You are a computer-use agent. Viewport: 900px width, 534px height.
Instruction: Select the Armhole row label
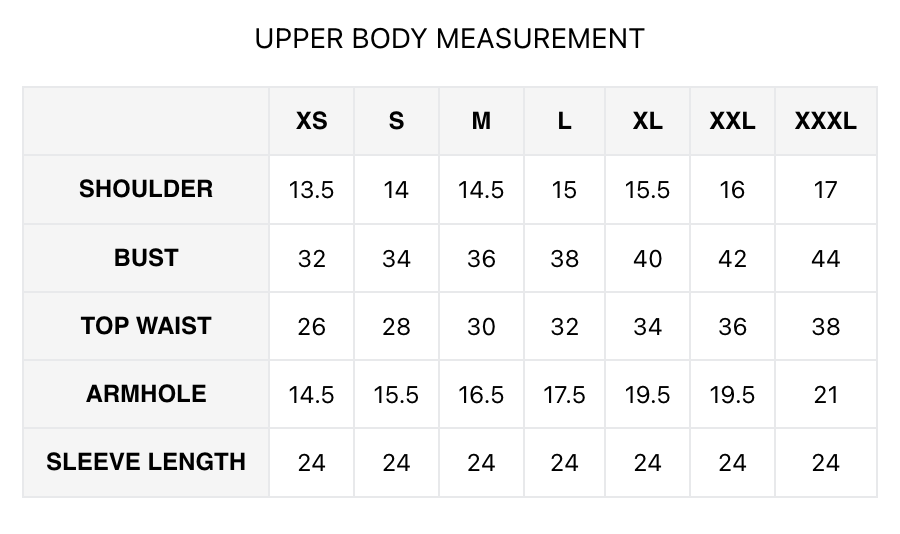pyautogui.click(x=146, y=394)
